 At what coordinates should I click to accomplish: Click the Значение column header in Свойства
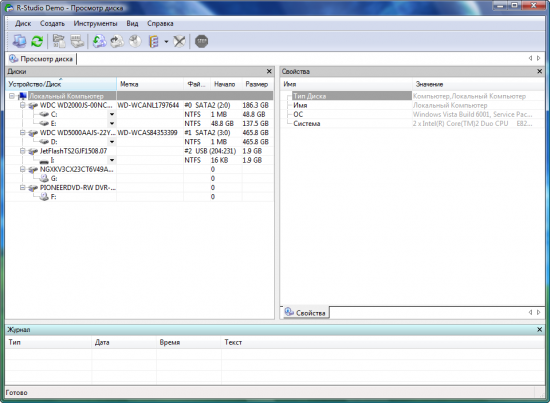click(478, 84)
